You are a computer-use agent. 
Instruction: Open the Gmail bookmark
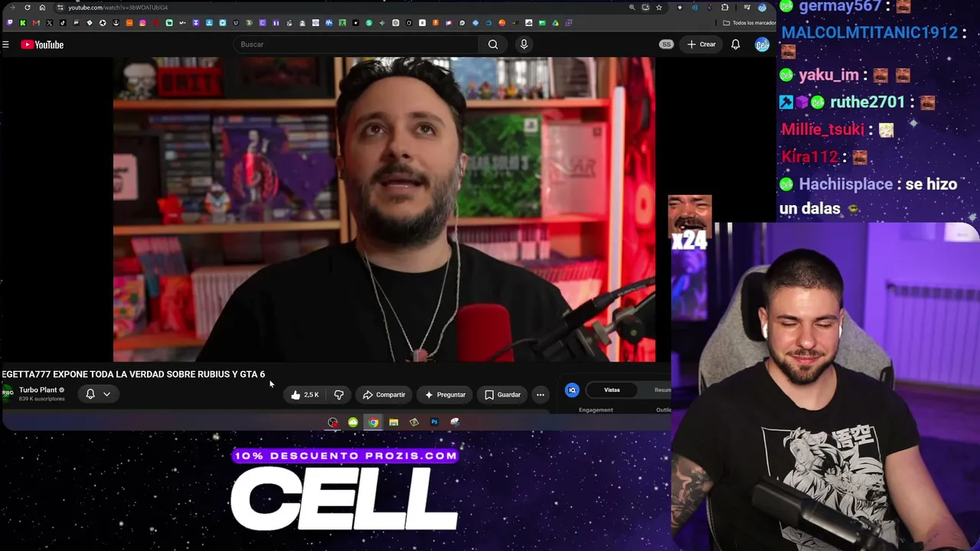[x=36, y=23]
